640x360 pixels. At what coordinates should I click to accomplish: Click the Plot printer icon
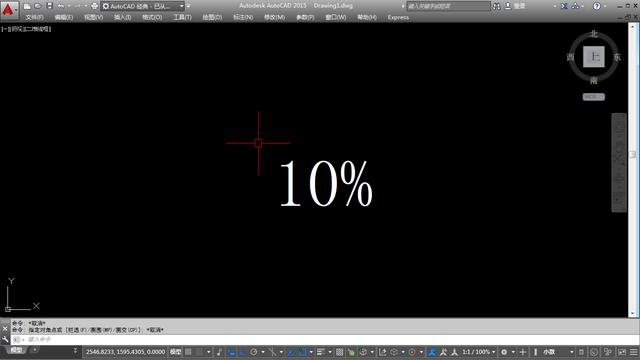click(x=94, y=6)
